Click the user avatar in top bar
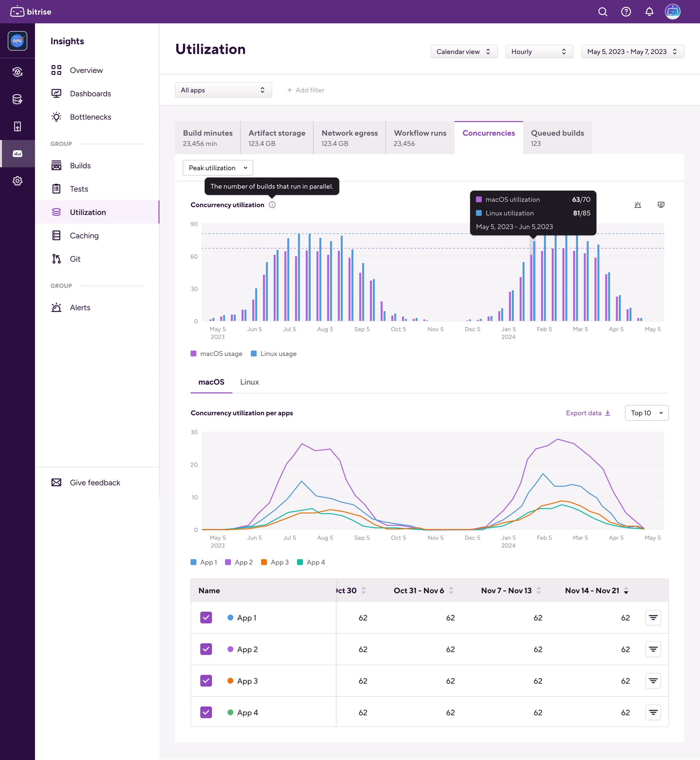The width and height of the screenshot is (700, 760). pyautogui.click(x=672, y=12)
